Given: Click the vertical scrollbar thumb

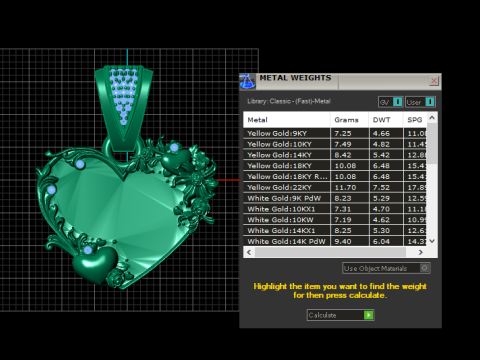Looking at the screenshot, I should 432,143.
